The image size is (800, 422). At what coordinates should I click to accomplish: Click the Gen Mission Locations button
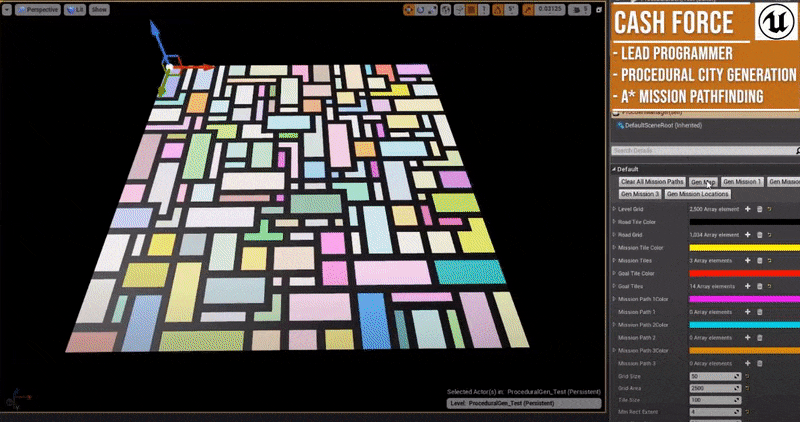(697, 194)
